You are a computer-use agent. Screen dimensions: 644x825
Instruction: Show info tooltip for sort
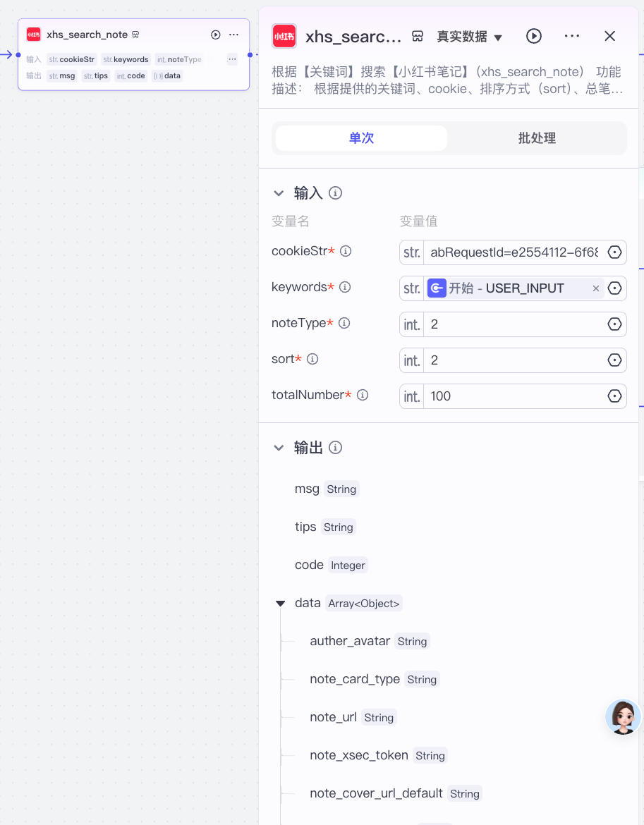pyautogui.click(x=312, y=359)
